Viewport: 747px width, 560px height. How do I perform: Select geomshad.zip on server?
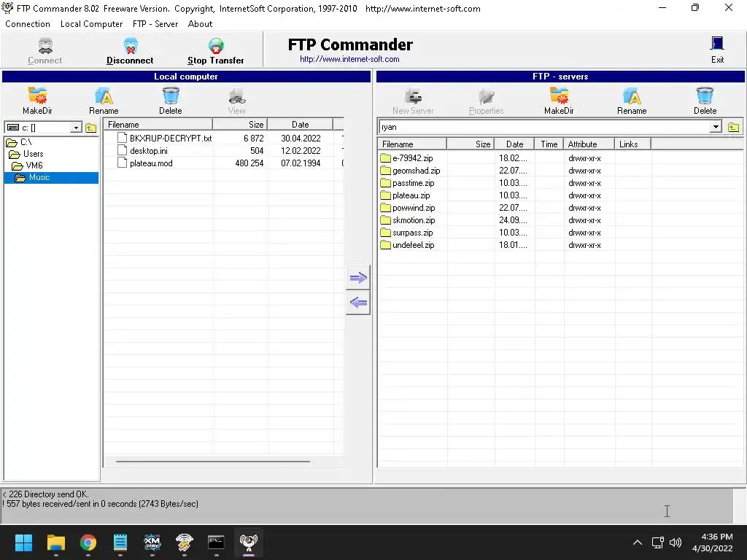(x=416, y=171)
